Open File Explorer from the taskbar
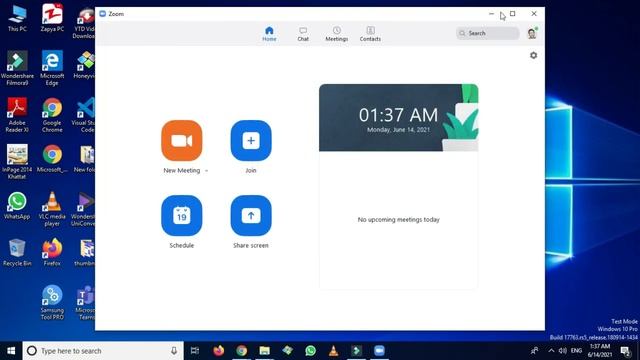This screenshot has height=360, width=640. point(264,351)
